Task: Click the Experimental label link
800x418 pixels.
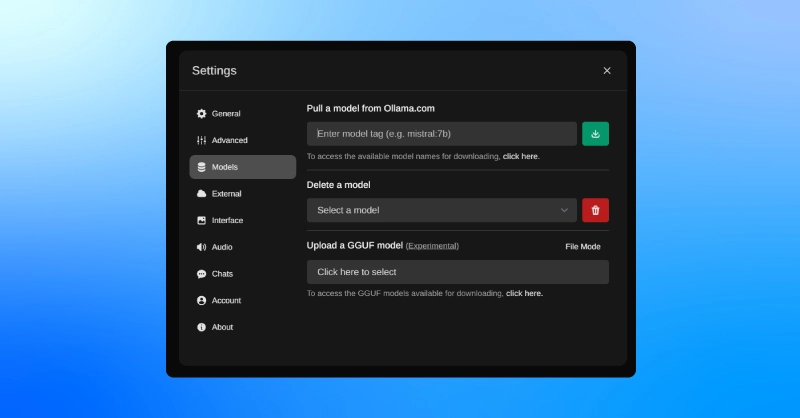Action: (432, 246)
